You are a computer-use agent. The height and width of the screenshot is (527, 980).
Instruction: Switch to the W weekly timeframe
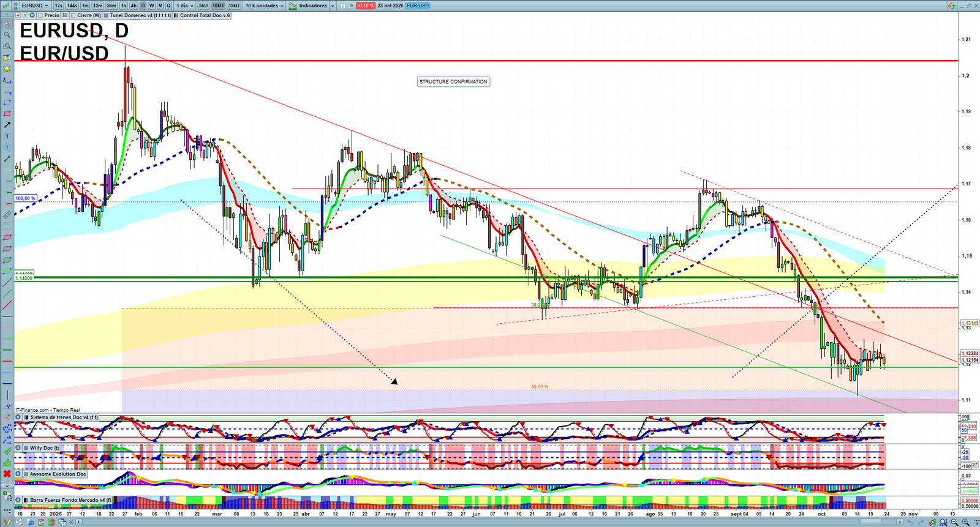pyautogui.click(x=151, y=6)
